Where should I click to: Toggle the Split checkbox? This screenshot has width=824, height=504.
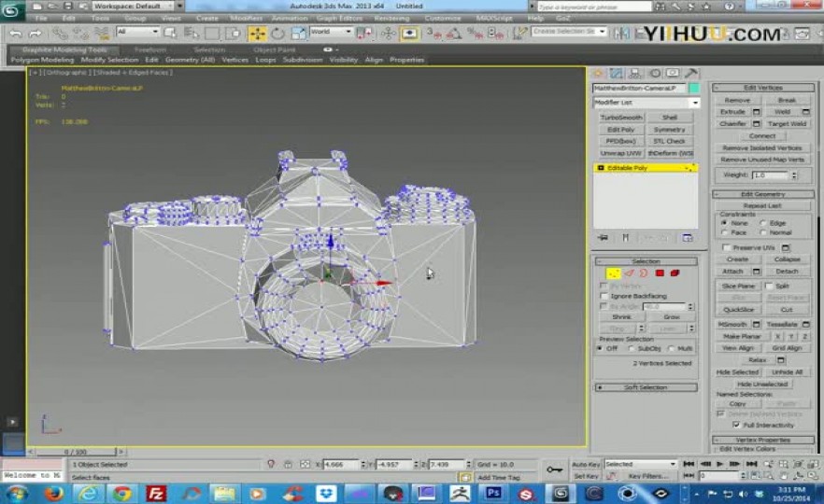[769, 287]
